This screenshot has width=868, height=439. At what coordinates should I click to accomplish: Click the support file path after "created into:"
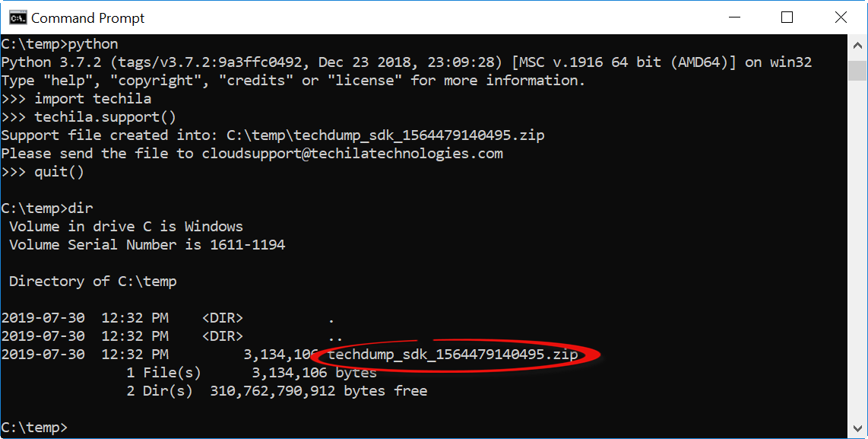385,135
